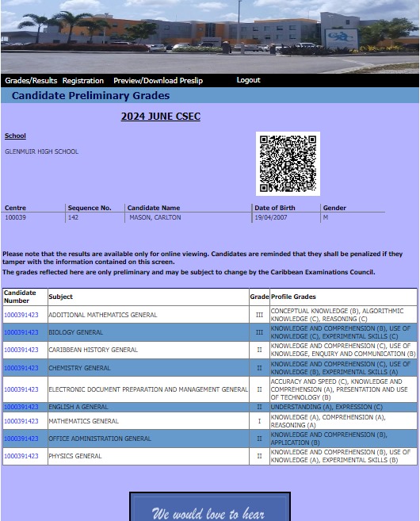
Task: Click the CXC headquarters banner photo
Action: pyautogui.click(x=210, y=36)
